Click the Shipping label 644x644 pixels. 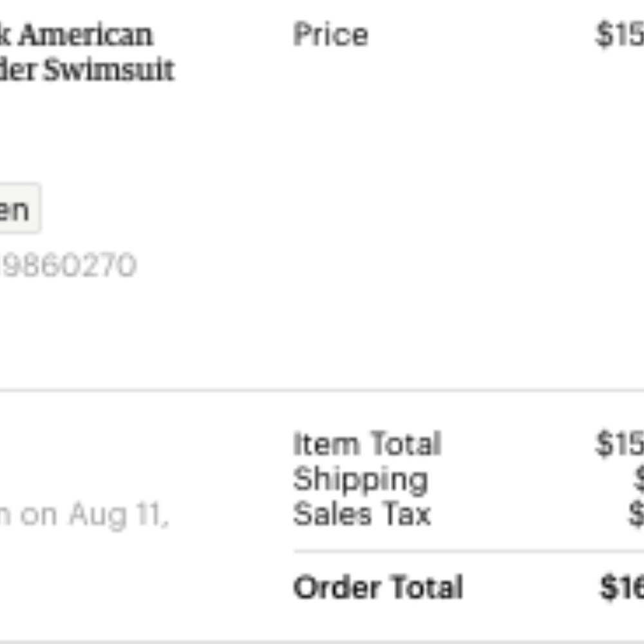pos(360,479)
